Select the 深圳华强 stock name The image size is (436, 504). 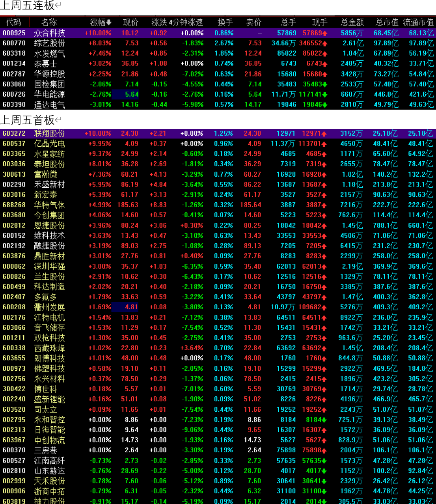coord(50,267)
